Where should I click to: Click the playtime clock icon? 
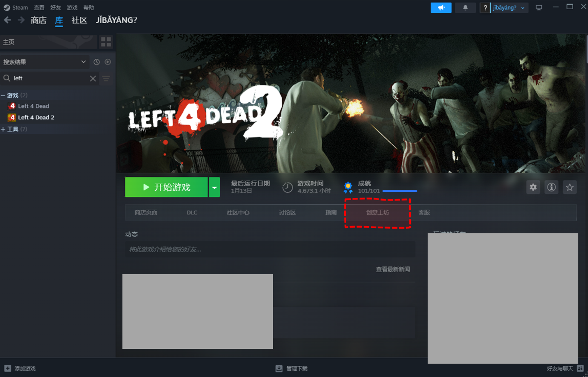(x=288, y=187)
